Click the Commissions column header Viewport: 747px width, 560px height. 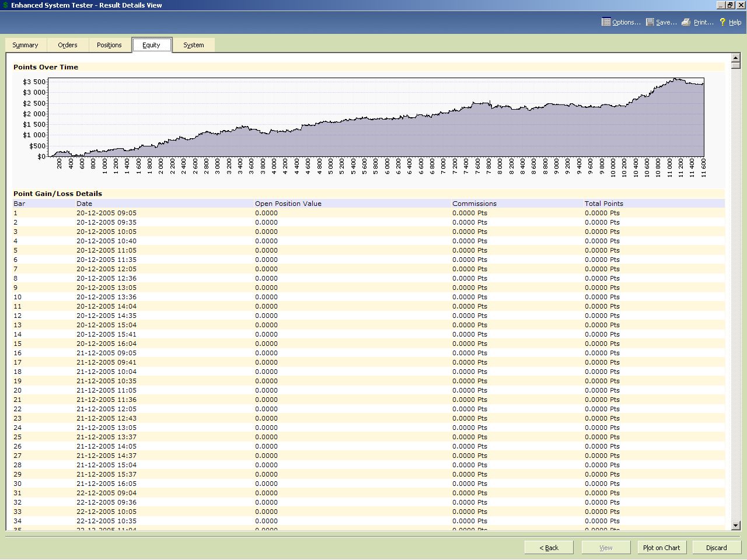pyautogui.click(x=474, y=204)
